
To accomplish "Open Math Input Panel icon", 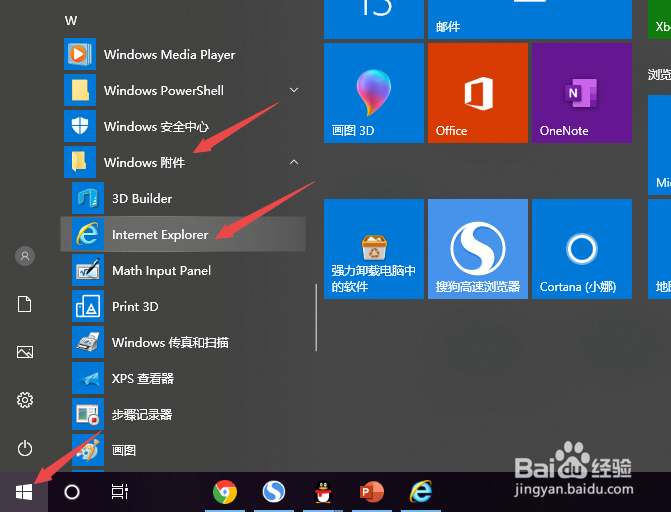I will point(88,270).
